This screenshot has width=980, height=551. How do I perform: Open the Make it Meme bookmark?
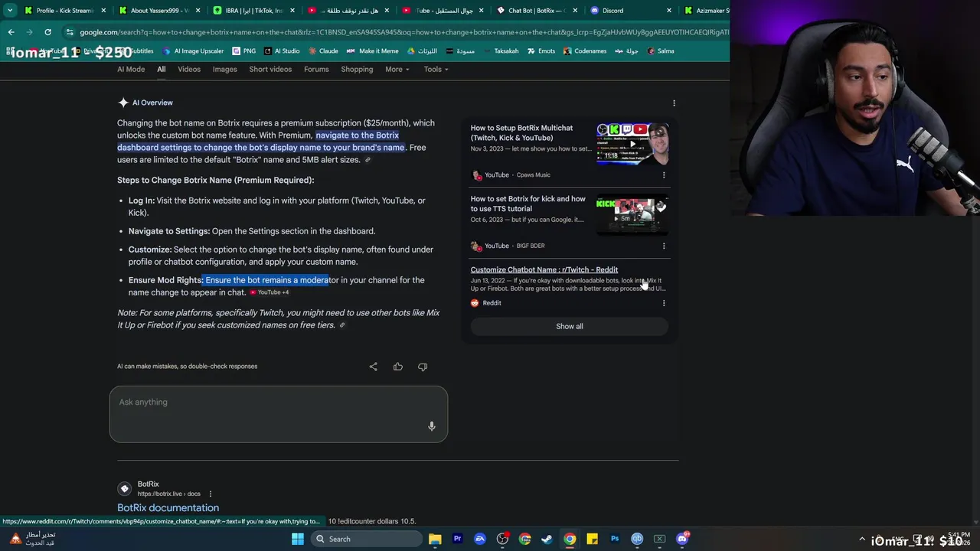pyautogui.click(x=372, y=51)
